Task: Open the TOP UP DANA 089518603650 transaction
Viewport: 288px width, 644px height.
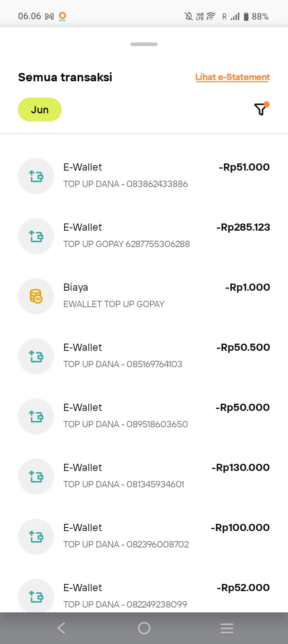Action: (x=144, y=417)
